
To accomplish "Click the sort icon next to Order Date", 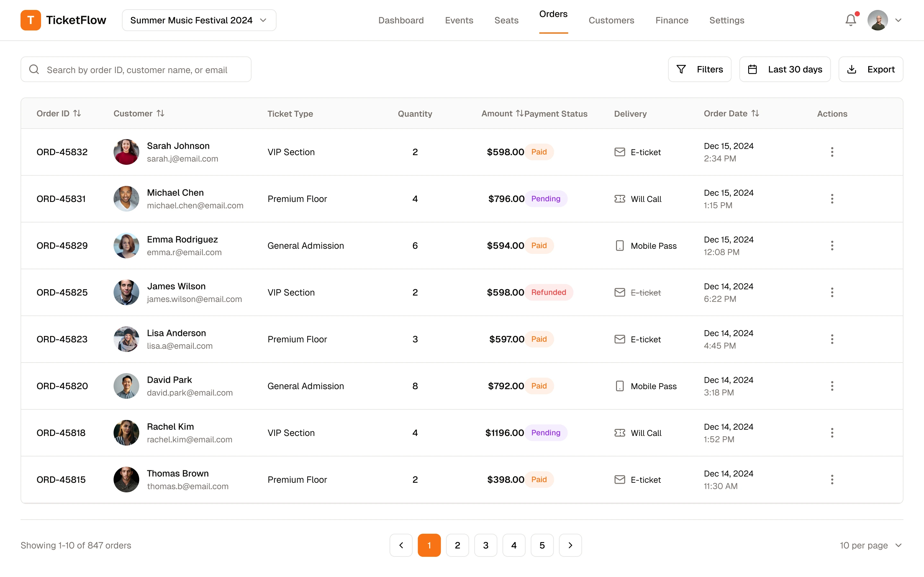I will [x=755, y=113].
